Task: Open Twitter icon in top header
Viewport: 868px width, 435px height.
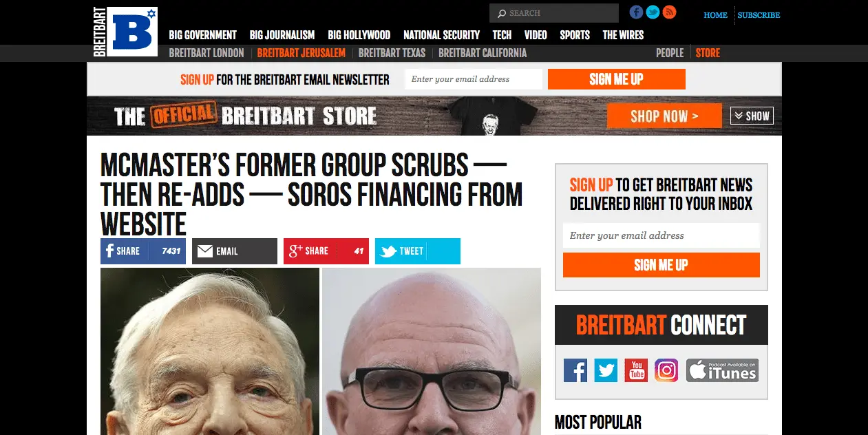Action: click(x=653, y=12)
